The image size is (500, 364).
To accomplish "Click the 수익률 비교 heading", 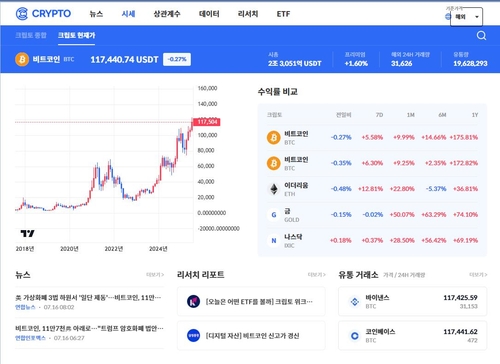I will (x=278, y=92).
